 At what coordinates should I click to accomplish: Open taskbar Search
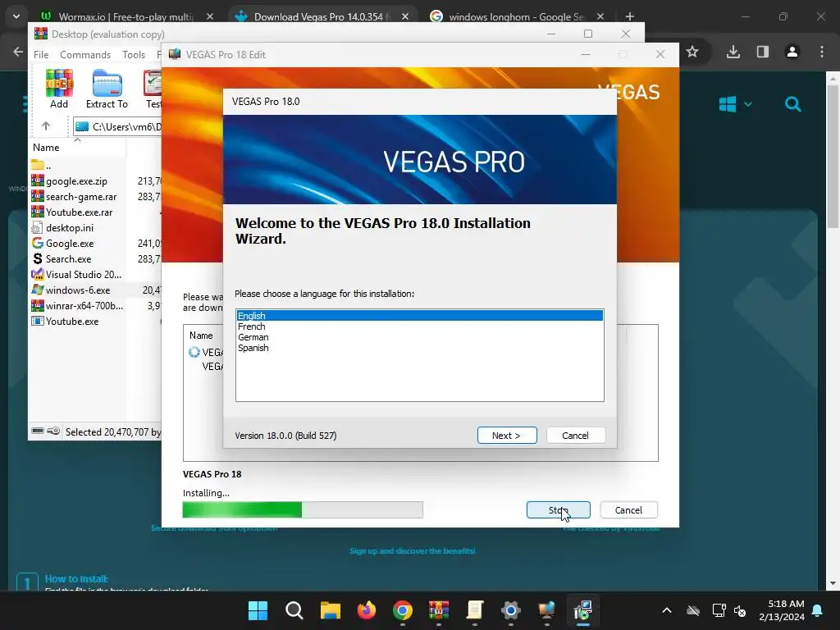tap(294, 610)
